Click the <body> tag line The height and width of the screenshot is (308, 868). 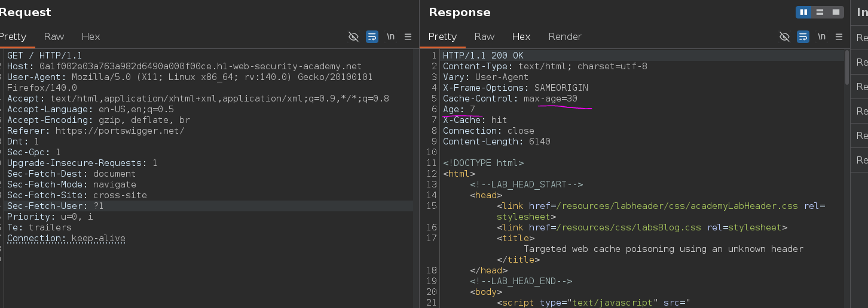click(486, 292)
